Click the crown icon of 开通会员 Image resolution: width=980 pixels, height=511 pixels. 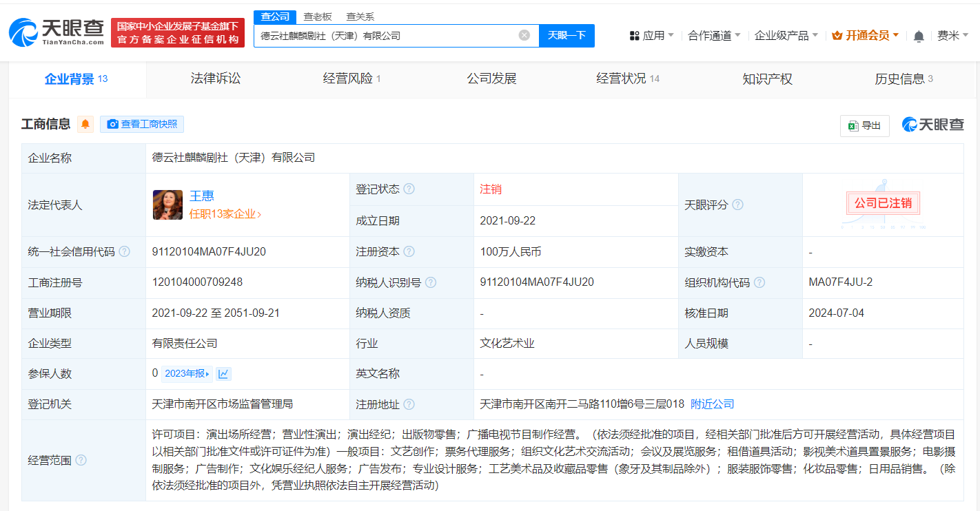pos(836,35)
